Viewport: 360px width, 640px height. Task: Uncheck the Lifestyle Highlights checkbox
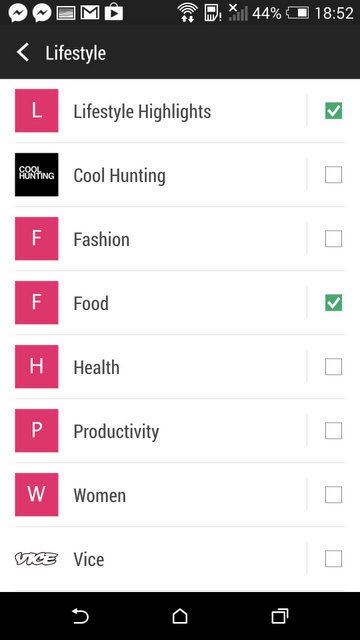point(333,111)
